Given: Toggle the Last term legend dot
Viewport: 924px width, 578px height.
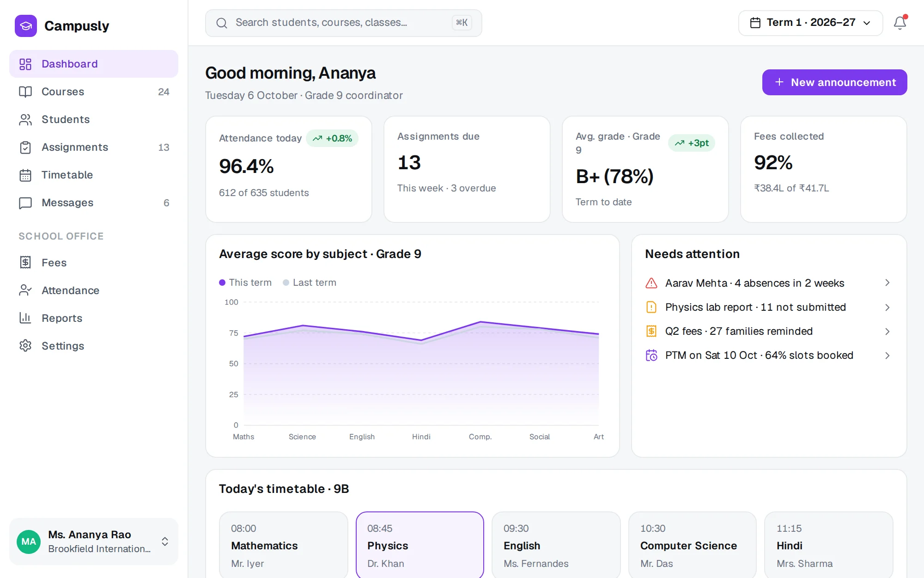Looking at the screenshot, I should [x=286, y=283].
